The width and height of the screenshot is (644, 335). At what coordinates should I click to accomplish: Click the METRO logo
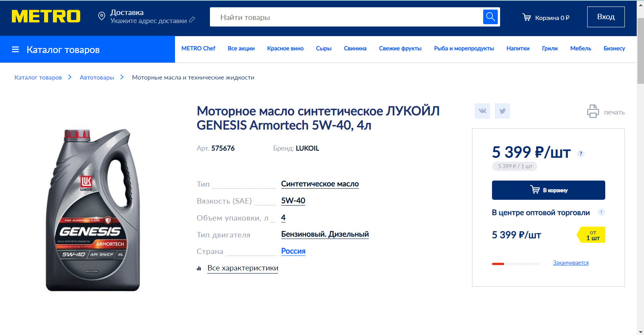46,16
